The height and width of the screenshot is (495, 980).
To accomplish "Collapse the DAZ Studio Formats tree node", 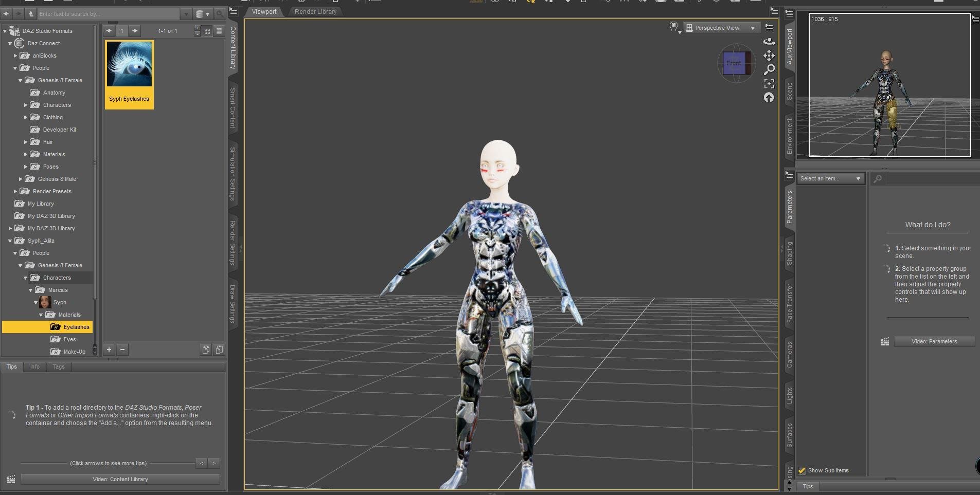I will tap(5, 31).
